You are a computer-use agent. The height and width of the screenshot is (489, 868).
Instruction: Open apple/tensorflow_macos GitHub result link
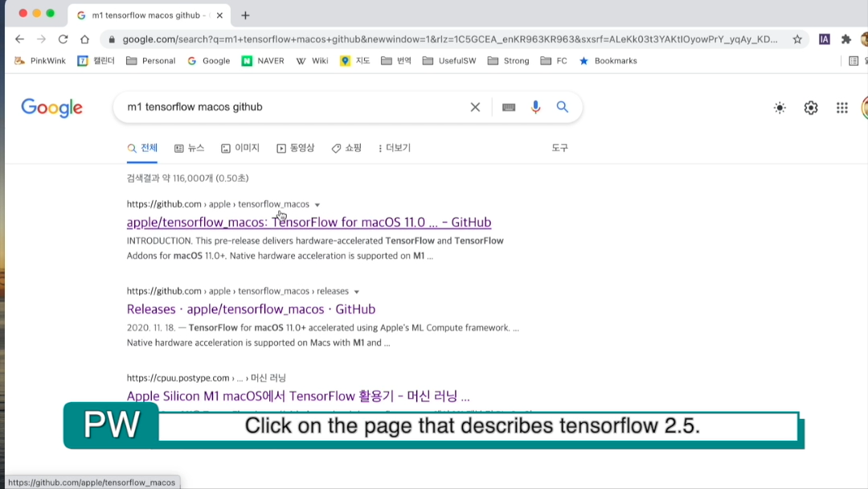click(309, 222)
